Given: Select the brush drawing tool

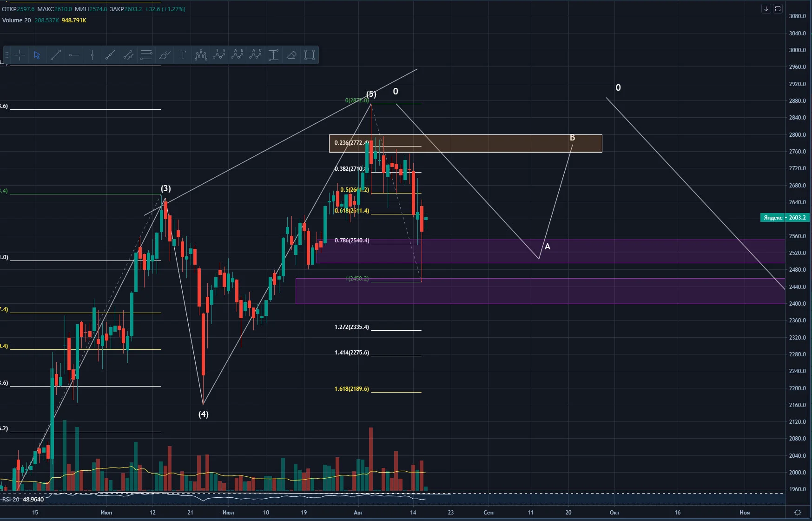Looking at the screenshot, I should pyautogui.click(x=165, y=55).
